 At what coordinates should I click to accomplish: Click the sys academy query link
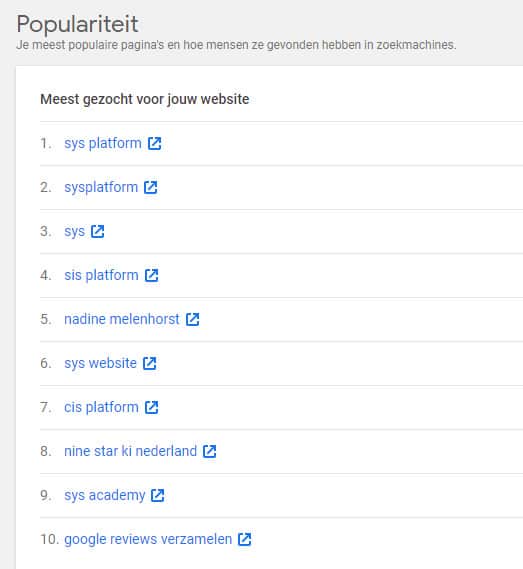[105, 496]
